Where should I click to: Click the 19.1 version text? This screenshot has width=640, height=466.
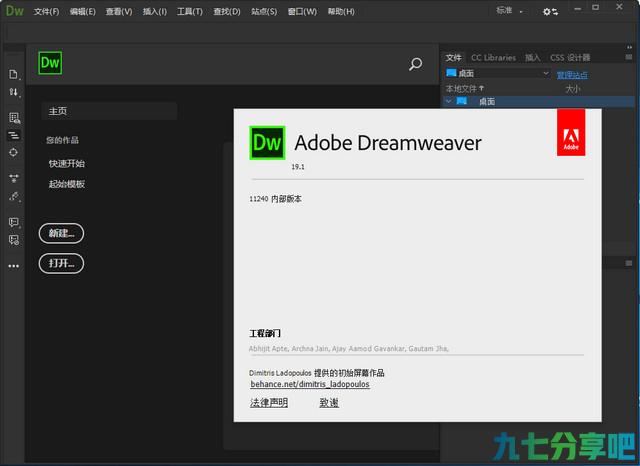pyautogui.click(x=298, y=166)
